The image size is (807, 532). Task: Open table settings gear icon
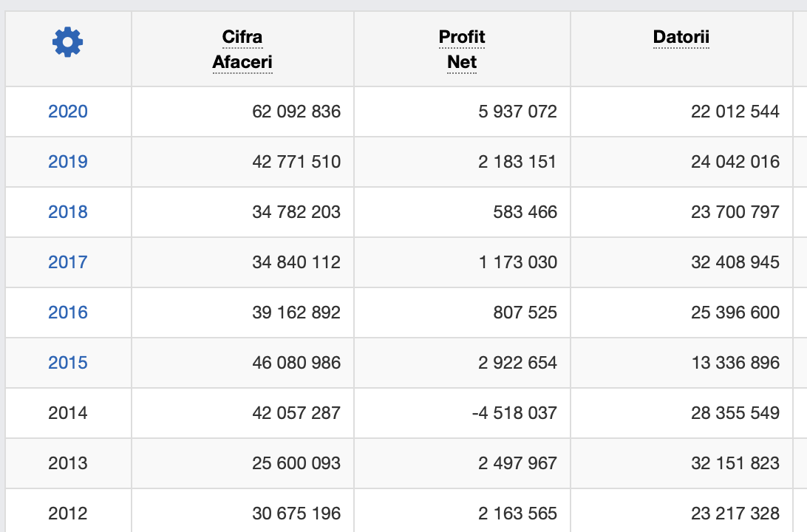(x=68, y=42)
